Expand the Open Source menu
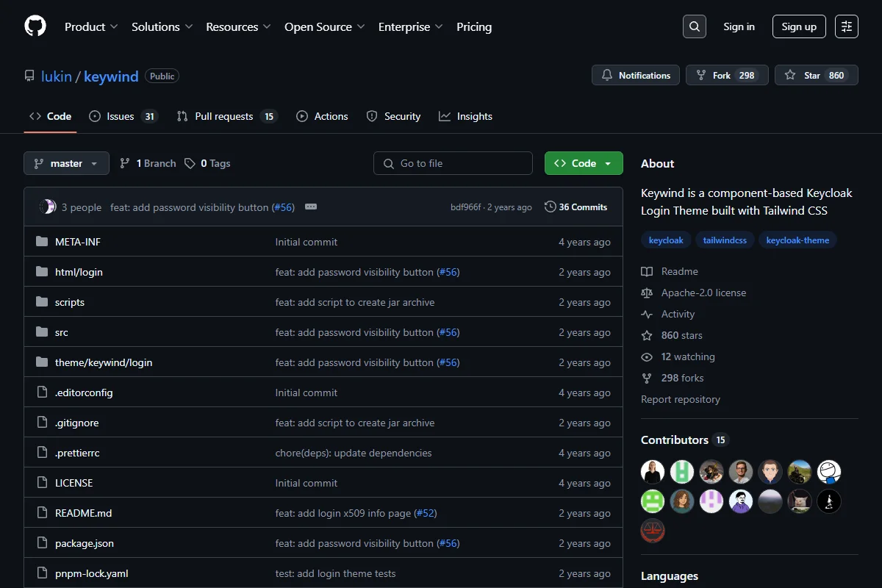Viewport: 882px width, 588px height. (x=325, y=26)
